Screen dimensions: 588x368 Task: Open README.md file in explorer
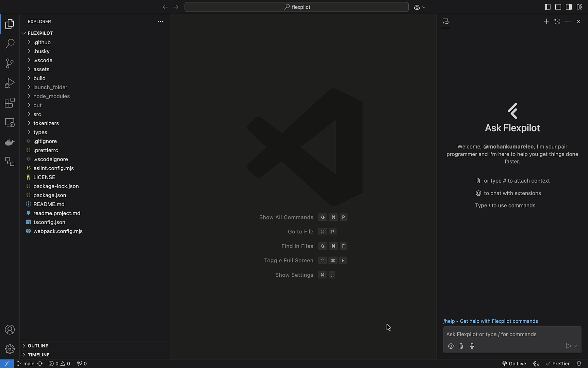pyautogui.click(x=49, y=204)
